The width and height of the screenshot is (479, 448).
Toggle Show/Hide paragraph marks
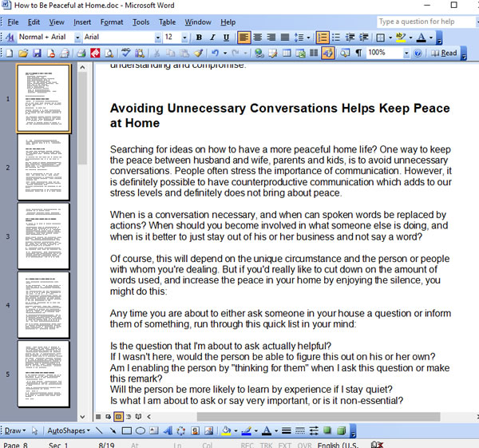coord(358,54)
